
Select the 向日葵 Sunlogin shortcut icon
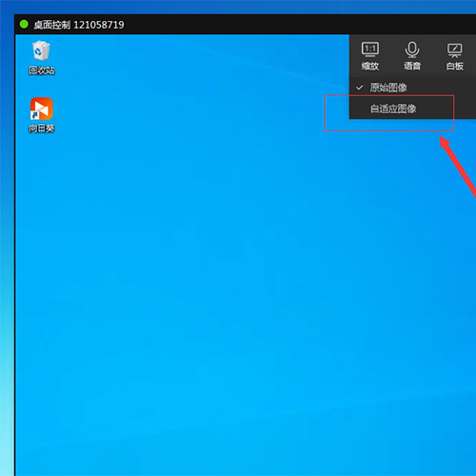click(41, 109)
